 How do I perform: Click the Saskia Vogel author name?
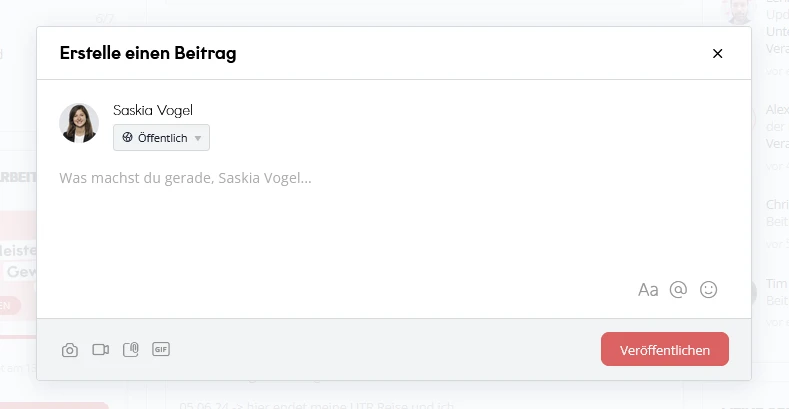pyautogui.click(x=153, y=110)
